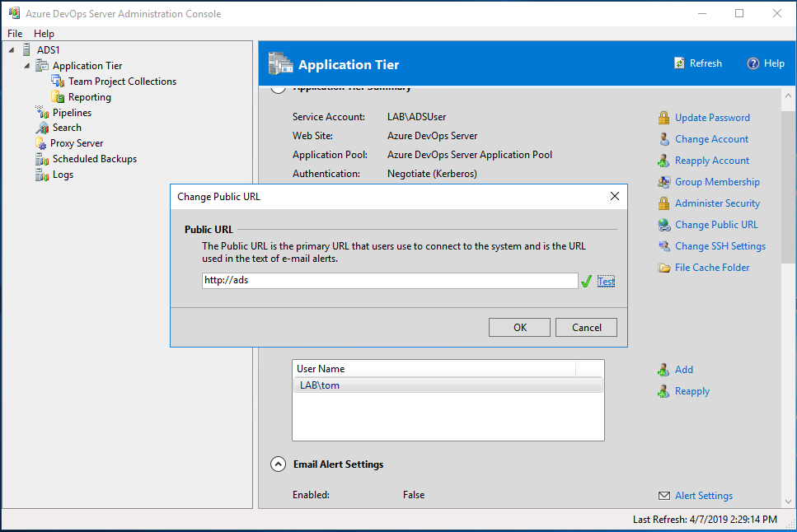Viewport: 797px width, 532px height.
Task: Click the File Cache Folder icon
Action: [663, 268]
